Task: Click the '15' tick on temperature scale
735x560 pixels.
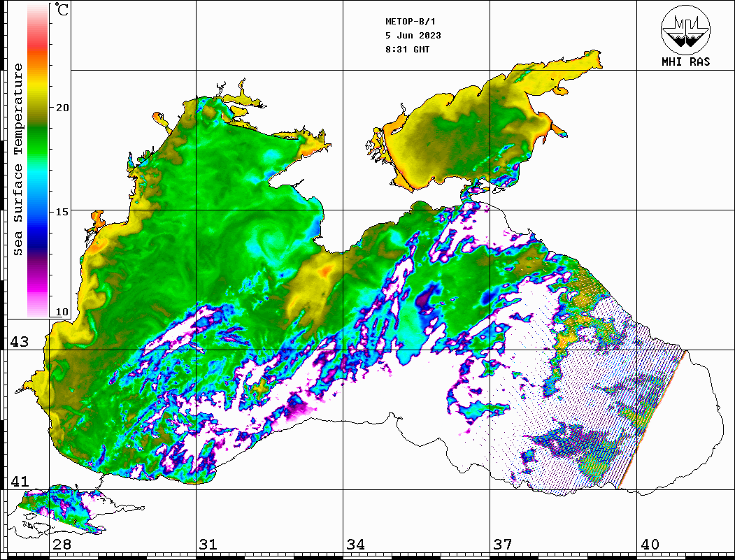Action: point(62,212)
